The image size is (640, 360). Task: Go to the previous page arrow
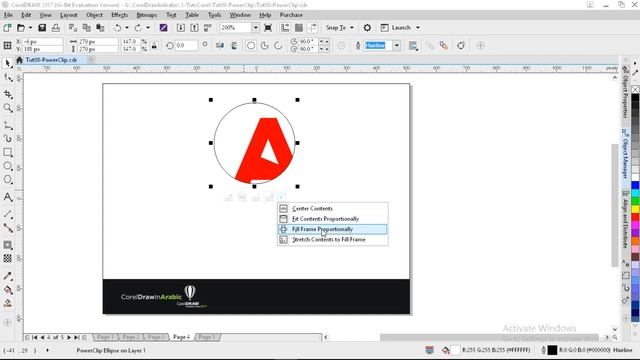(42, 338)
